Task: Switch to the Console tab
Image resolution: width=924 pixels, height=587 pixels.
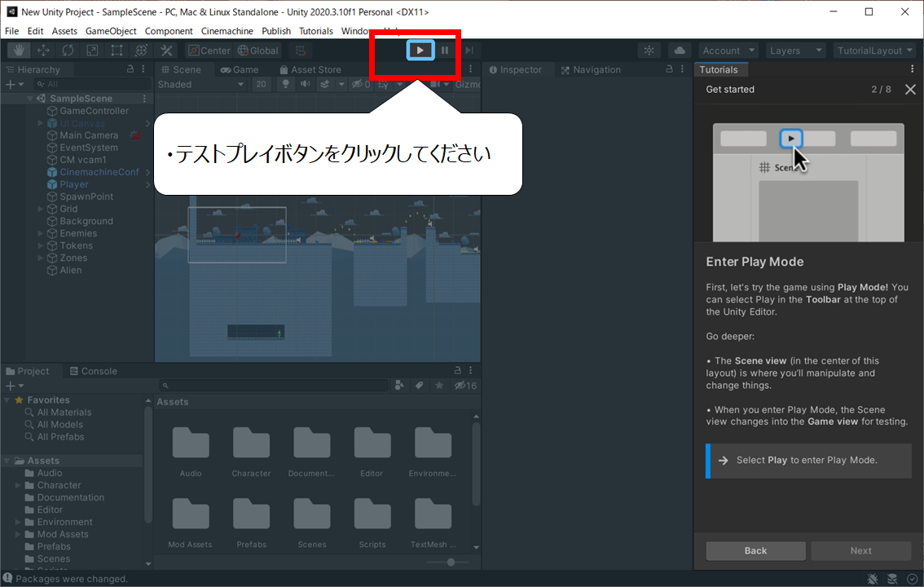Action: coord(93,371)
